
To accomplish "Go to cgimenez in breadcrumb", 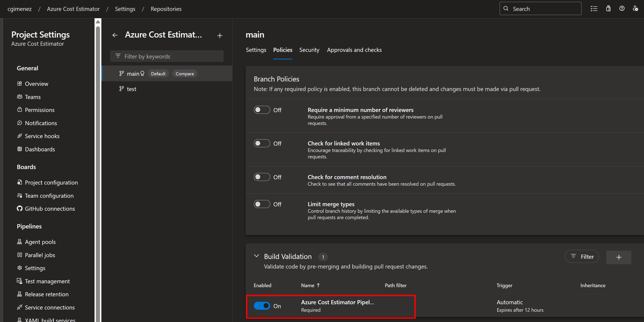I will tap(20, 9).
